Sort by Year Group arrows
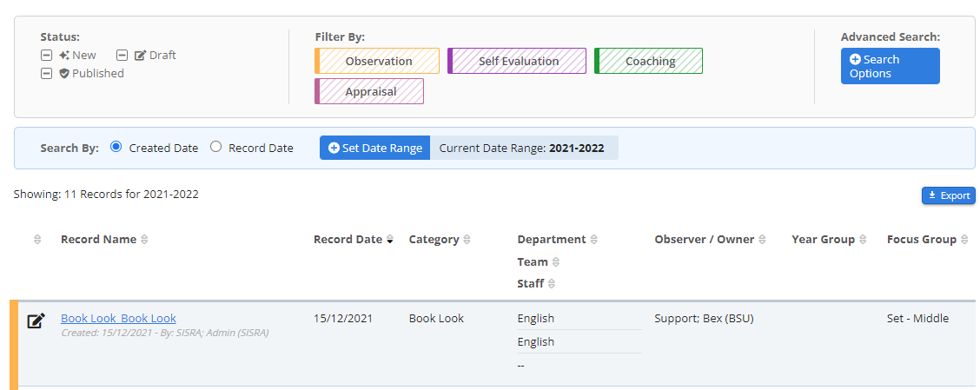 coord(863,240)
